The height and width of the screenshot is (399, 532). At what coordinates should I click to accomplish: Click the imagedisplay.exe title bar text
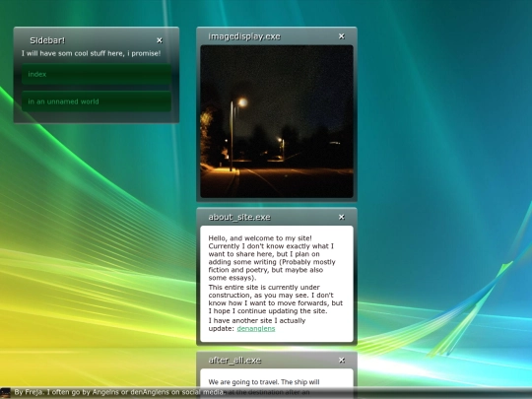[x=244, y=36]
